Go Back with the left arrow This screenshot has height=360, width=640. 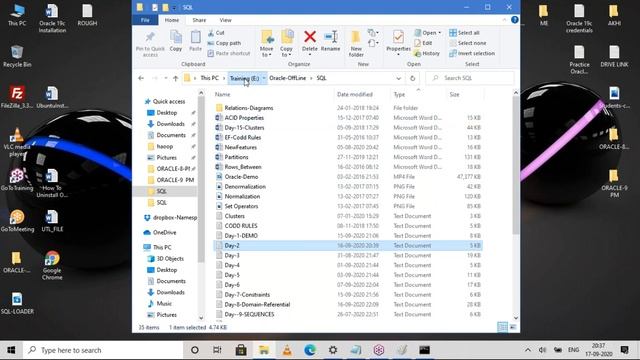click(x=141, y=78)
